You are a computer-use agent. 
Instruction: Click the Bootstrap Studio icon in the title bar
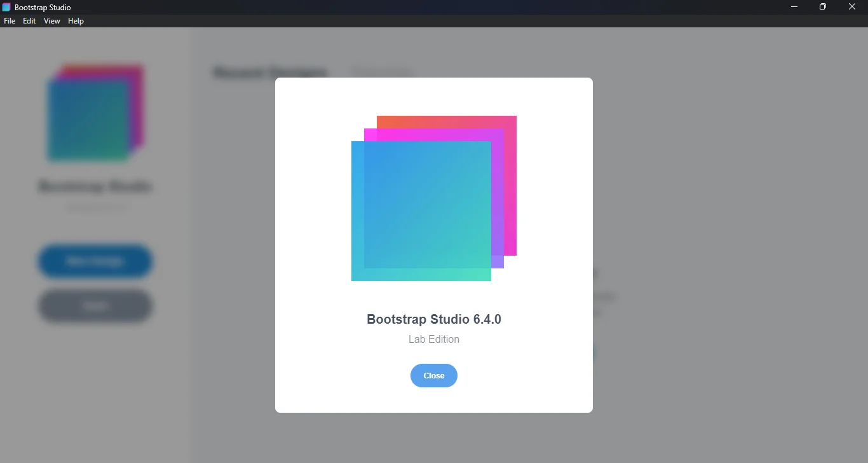(x=6, y=7)
